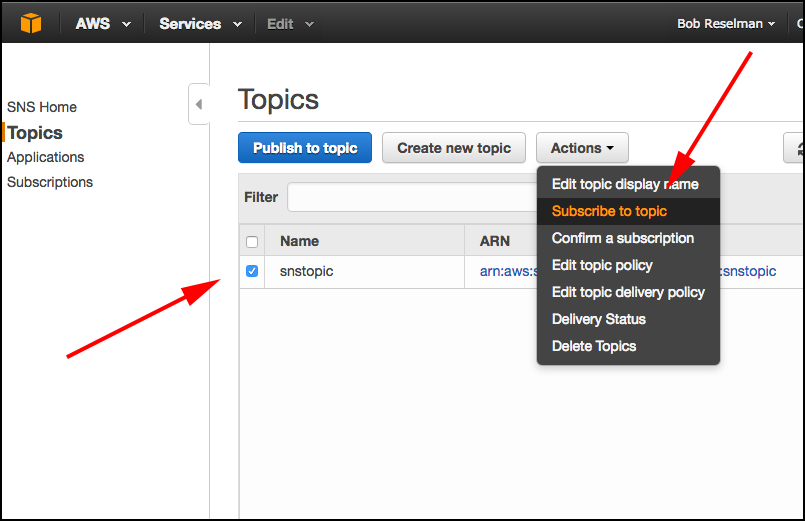805x521 pixels.
Task: Go to Subscriptions in left navigation
Action: tap(50, 182)
